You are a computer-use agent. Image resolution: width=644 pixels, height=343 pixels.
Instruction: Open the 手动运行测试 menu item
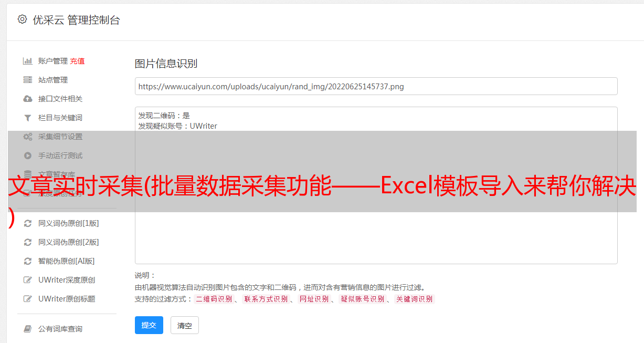[x=60, y=155]
